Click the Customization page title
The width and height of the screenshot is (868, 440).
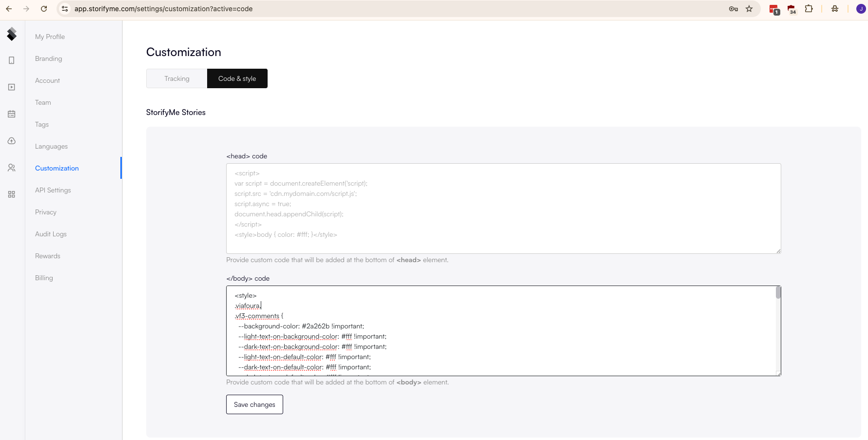coord(184,52)
